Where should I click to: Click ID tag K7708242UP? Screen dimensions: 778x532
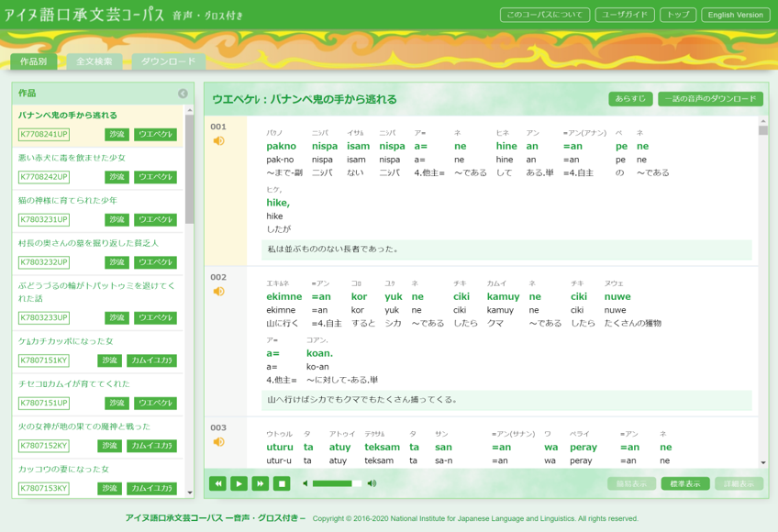(x=44, y=177)
